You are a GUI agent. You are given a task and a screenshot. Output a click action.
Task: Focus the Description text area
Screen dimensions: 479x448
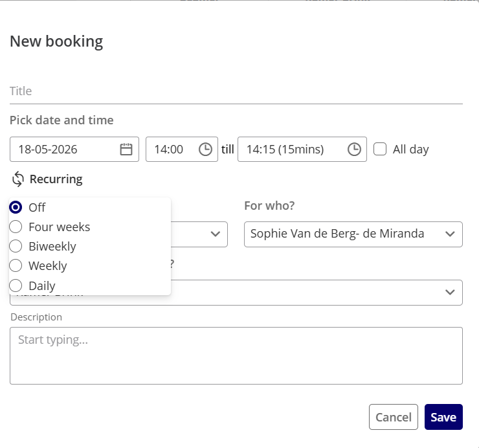[236, 355]
